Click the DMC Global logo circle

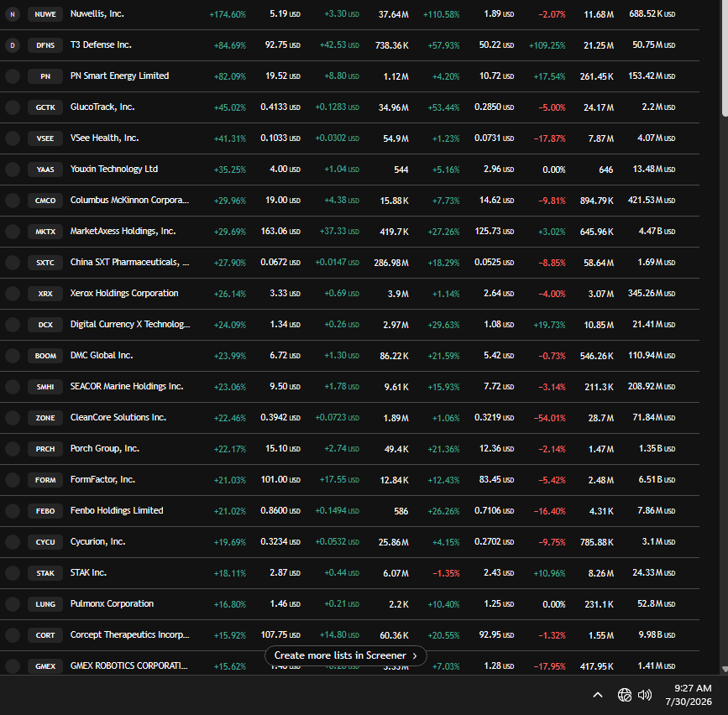(x=13, y=356)
